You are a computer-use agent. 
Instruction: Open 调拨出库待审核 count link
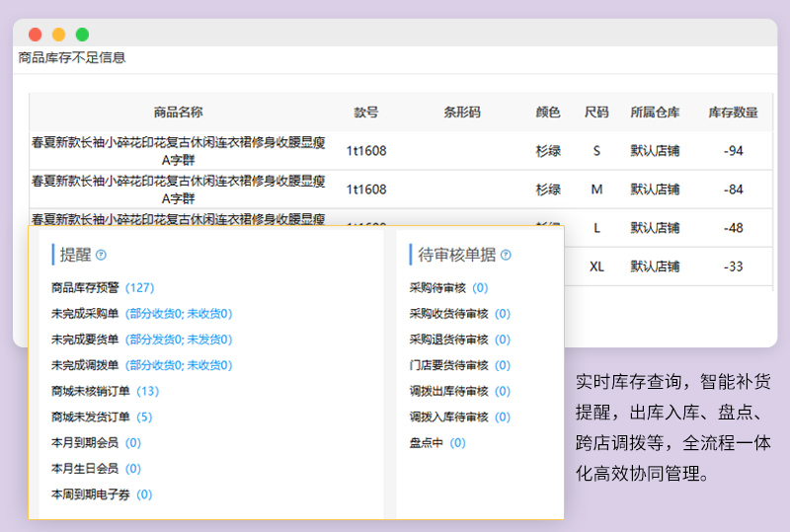503,391
